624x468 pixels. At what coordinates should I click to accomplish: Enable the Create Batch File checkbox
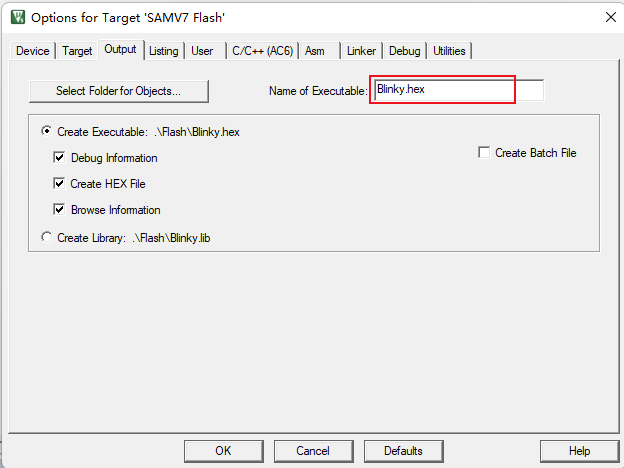pos(484,152)
